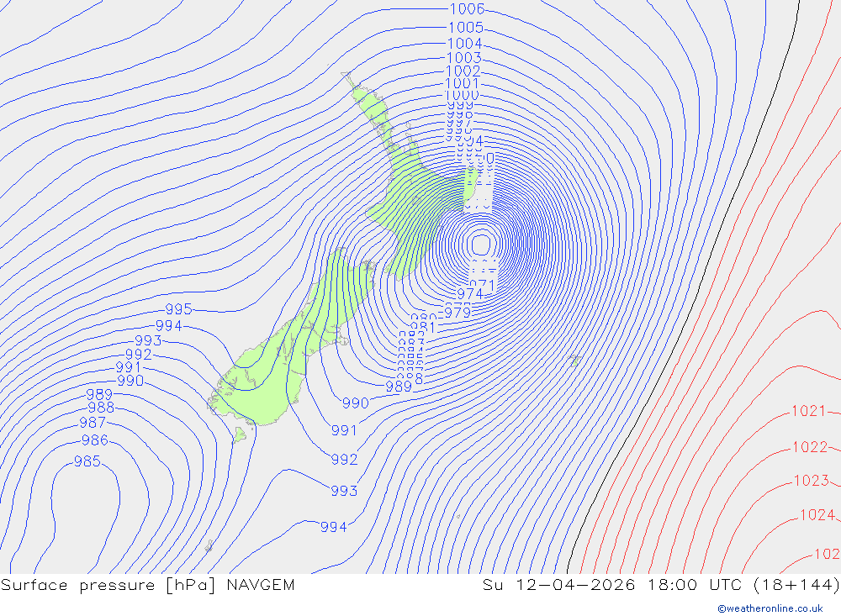This screenshot has width=841, height=616.
Task: Click the 987 isobar label
Action: (93, 423)
